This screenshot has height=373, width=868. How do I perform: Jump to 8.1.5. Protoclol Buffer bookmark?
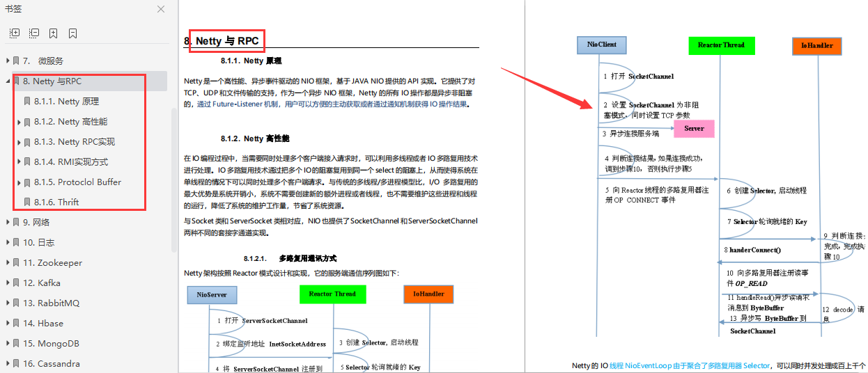coord(78,182)
